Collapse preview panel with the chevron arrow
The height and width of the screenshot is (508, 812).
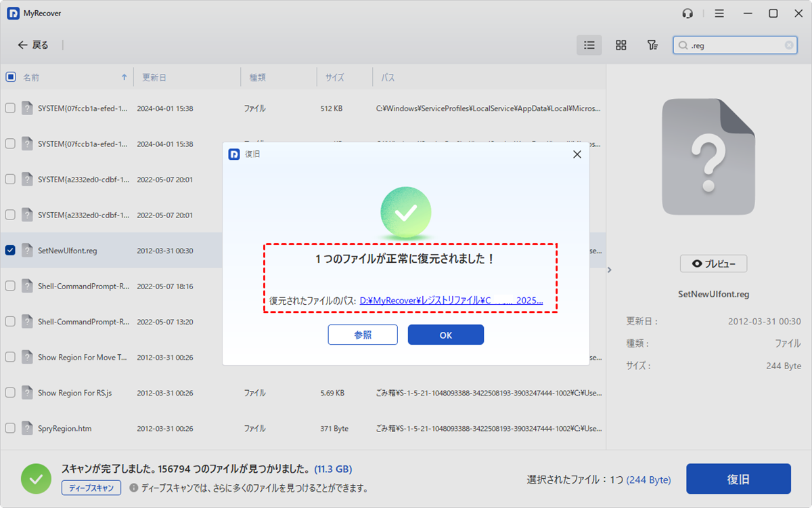pyautogui.click(x=609, y=270)
